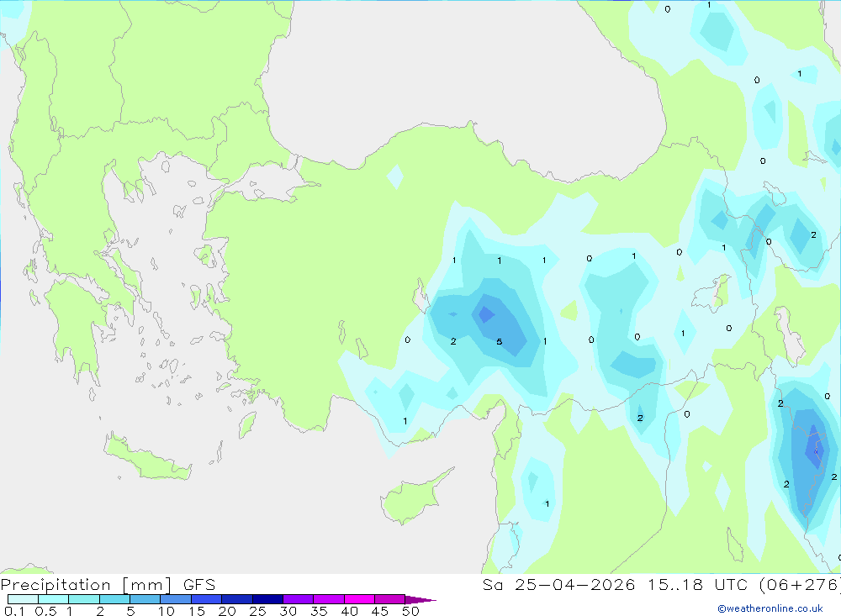The width and height of the screenshot is (841, 616).
Task: Click the 45–50 mm legend color swatch
Action: point(389,599)
